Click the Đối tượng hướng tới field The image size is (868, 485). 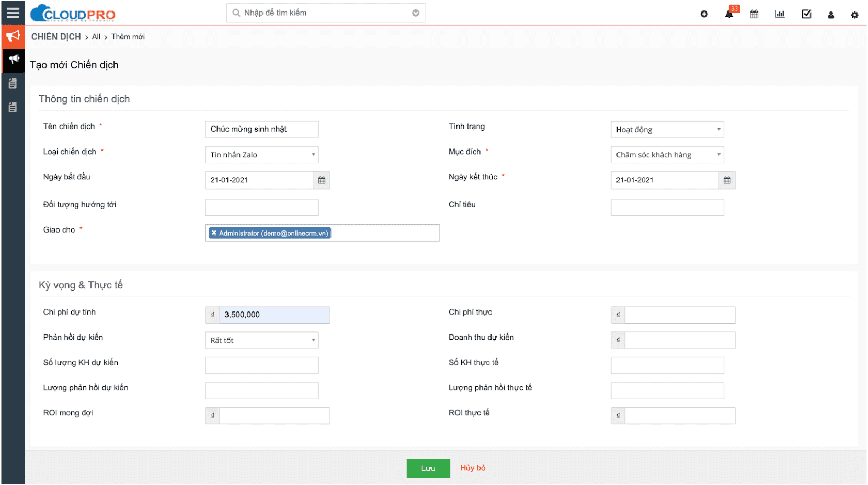pos(262,207)
